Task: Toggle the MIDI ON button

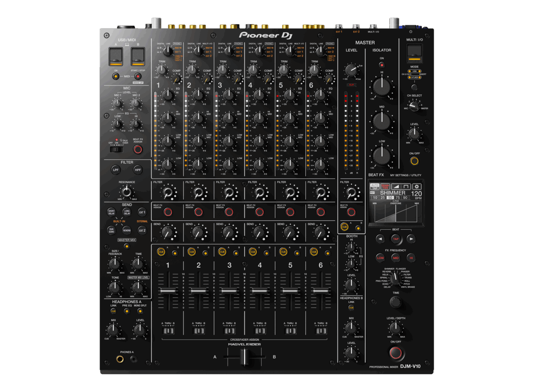Action: coord(116,76)
